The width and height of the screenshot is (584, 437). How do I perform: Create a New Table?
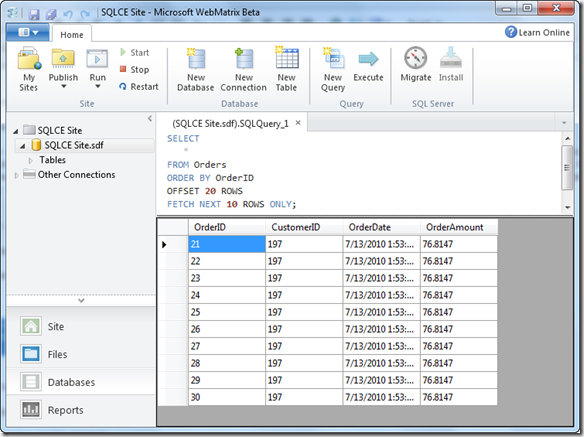point(286,69)
